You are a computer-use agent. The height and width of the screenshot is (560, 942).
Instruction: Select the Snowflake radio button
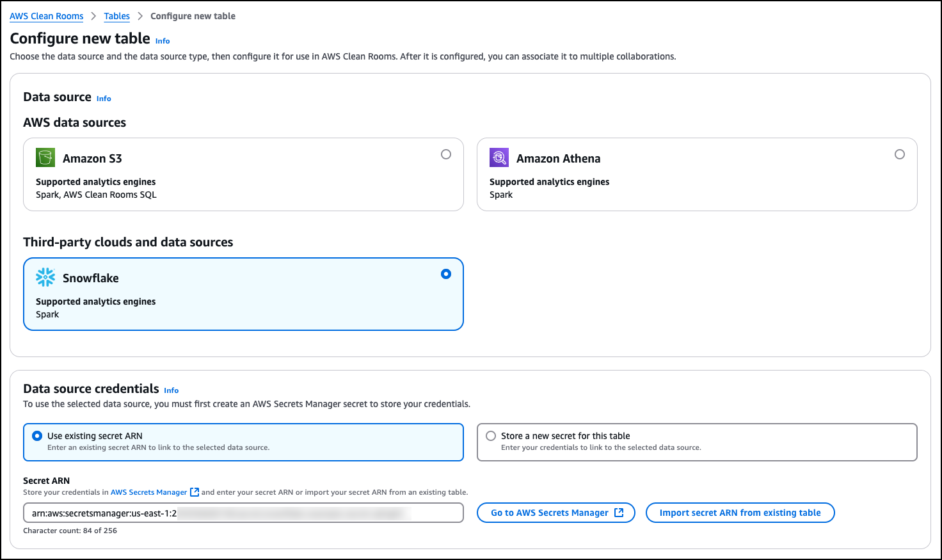(x=446, y=274)
